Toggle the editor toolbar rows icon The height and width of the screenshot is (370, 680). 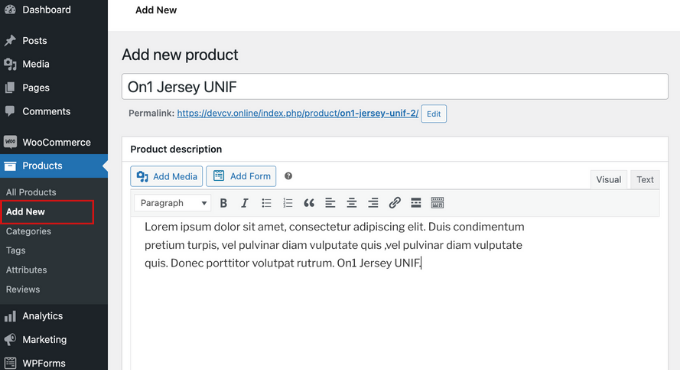pos(437,203)
